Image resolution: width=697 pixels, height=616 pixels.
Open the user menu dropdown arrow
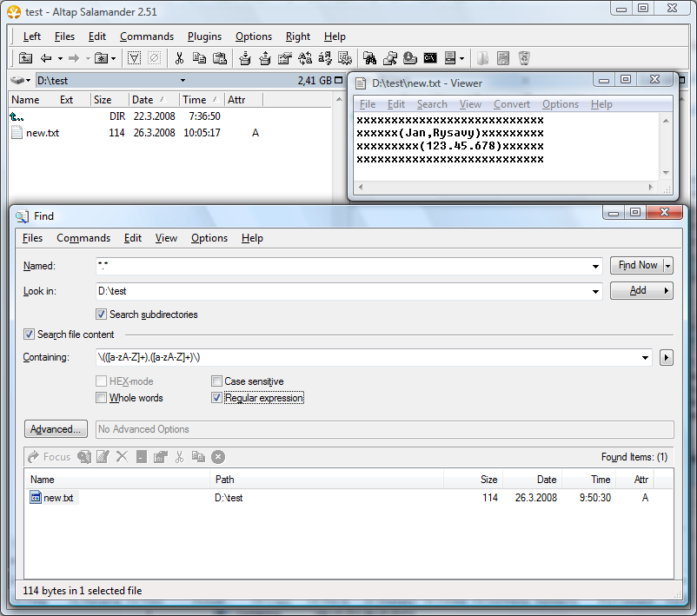click(x=461, y=58)
